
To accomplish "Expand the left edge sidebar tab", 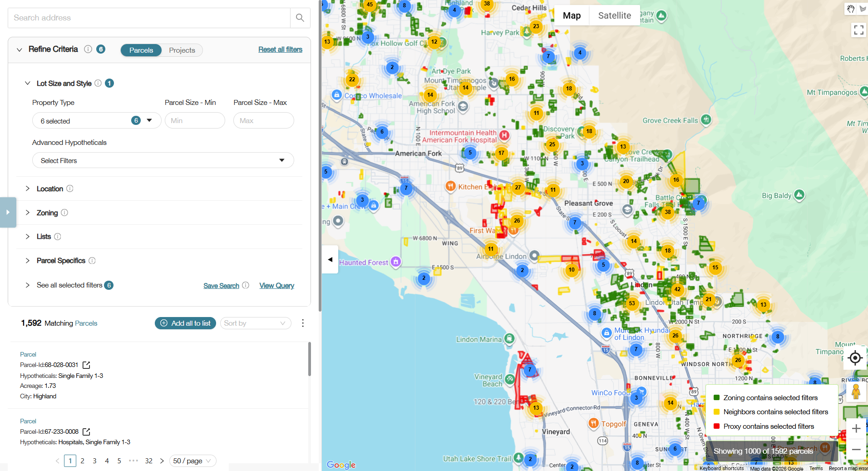I will [x=8, y=212].
